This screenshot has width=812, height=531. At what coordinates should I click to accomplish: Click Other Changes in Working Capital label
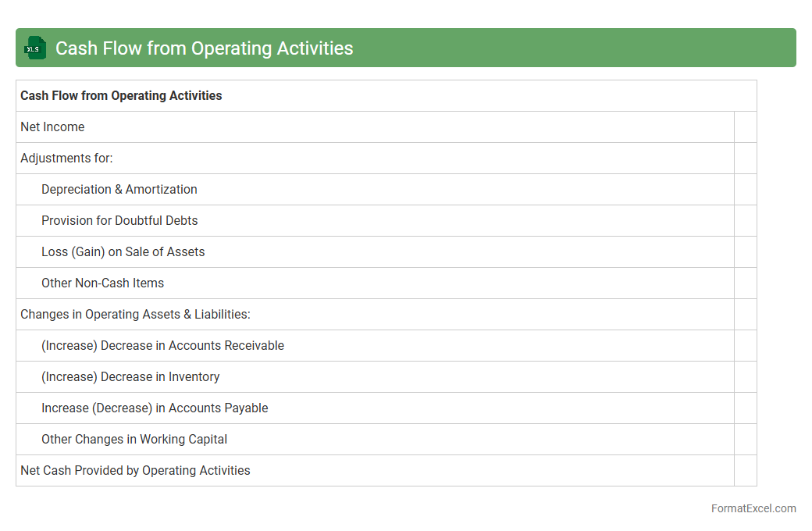pos(134,440)
